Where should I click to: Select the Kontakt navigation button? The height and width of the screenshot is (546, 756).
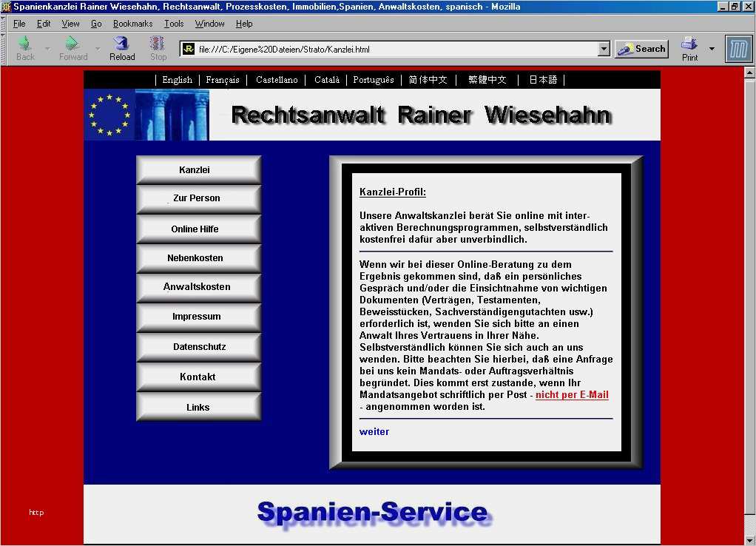(x=198, y=377)
